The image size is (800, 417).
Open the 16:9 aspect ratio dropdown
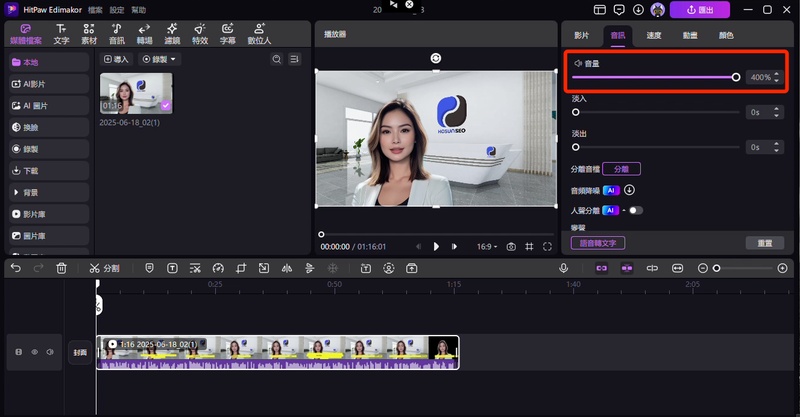487,247
